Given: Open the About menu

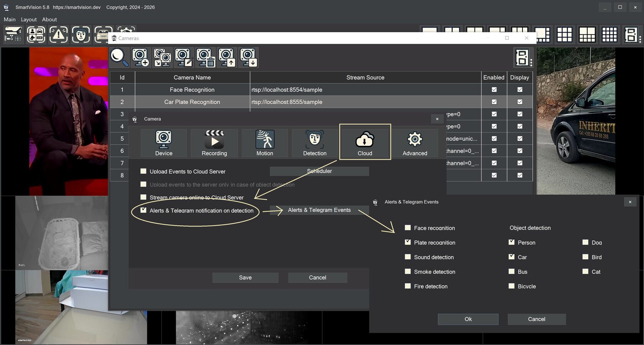Looking at the screenshot, I should [49, 20].
